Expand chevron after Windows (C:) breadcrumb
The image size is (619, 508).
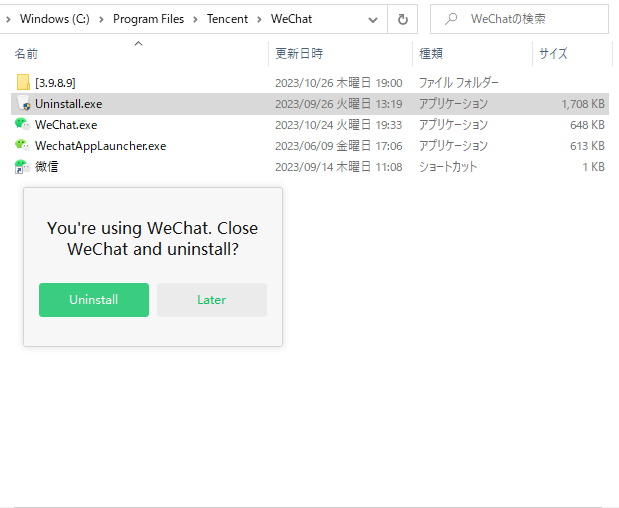click(101, 19)
